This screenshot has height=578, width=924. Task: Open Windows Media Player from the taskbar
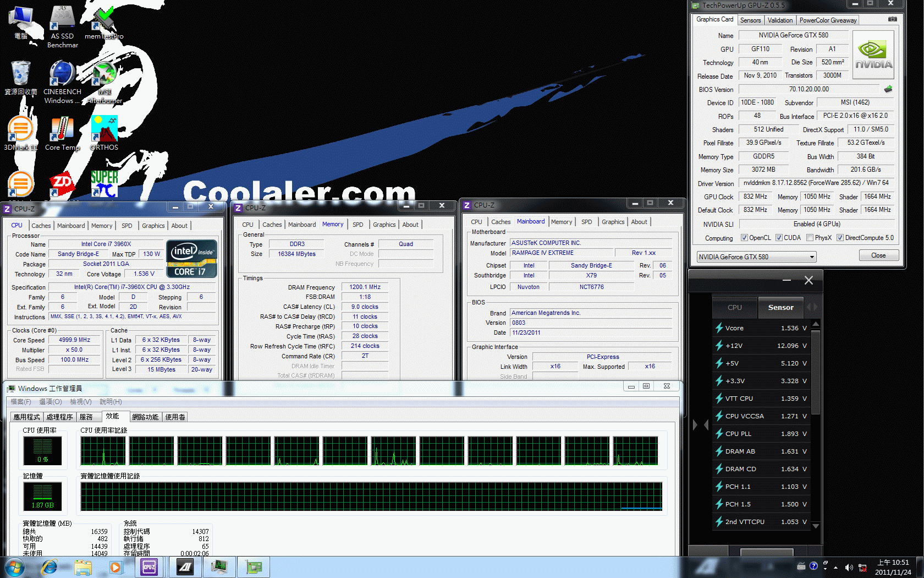[x=116, y=567]
